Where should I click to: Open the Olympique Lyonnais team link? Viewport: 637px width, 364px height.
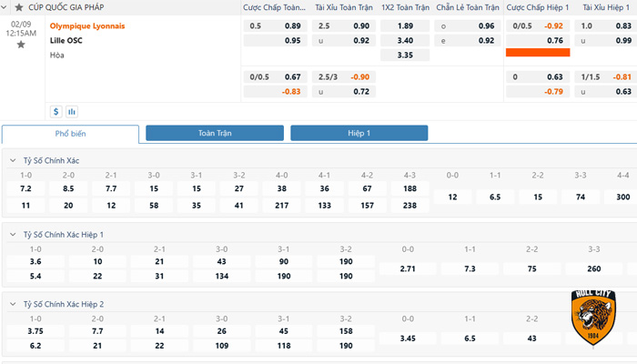pos(87,26)
